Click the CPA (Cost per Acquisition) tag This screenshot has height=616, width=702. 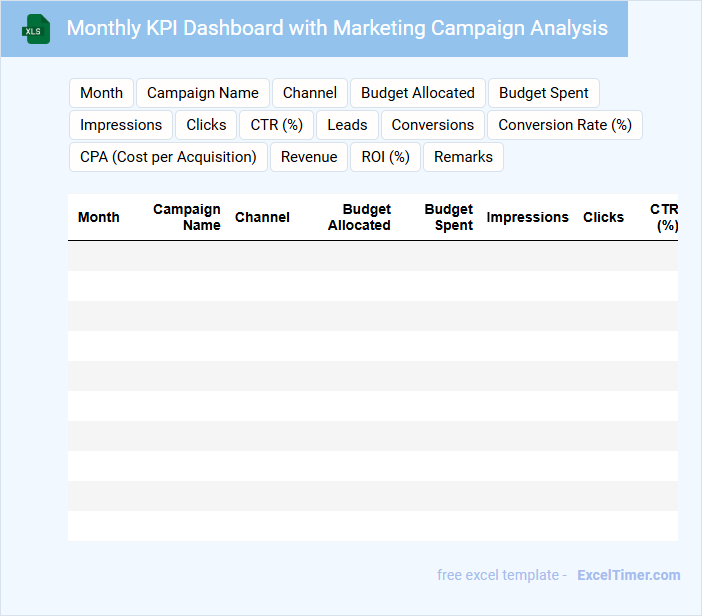click(168, 157)
